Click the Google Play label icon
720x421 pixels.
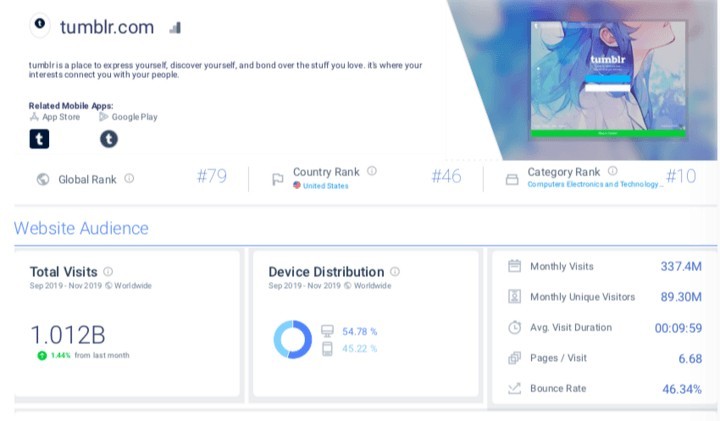(103, 117)
